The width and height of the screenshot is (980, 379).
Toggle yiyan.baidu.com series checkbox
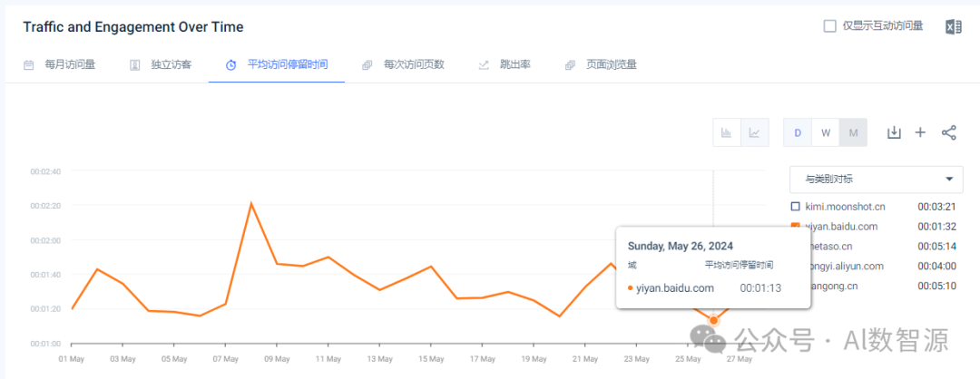796,226
